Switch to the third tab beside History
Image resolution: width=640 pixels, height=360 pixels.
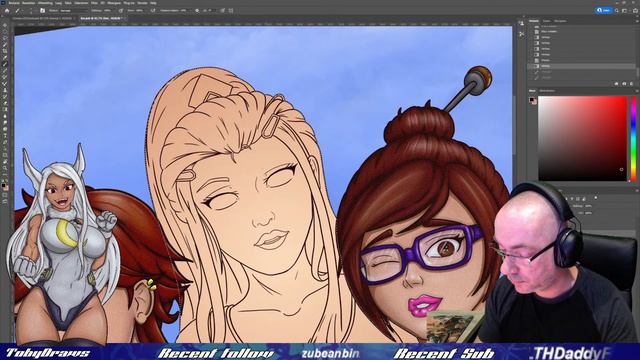click(560, 21)
